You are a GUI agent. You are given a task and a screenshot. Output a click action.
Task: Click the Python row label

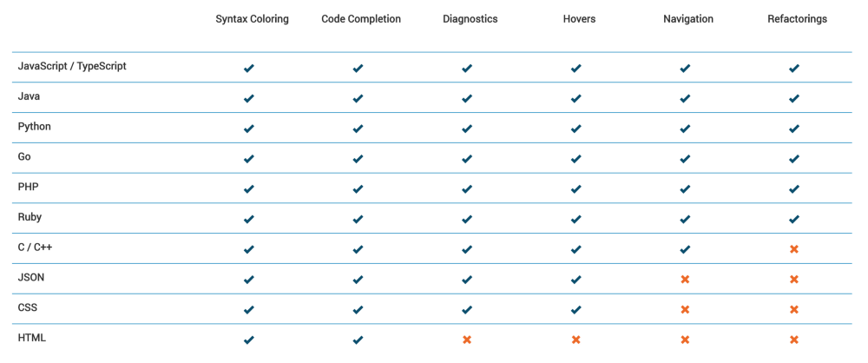[35, 127]
